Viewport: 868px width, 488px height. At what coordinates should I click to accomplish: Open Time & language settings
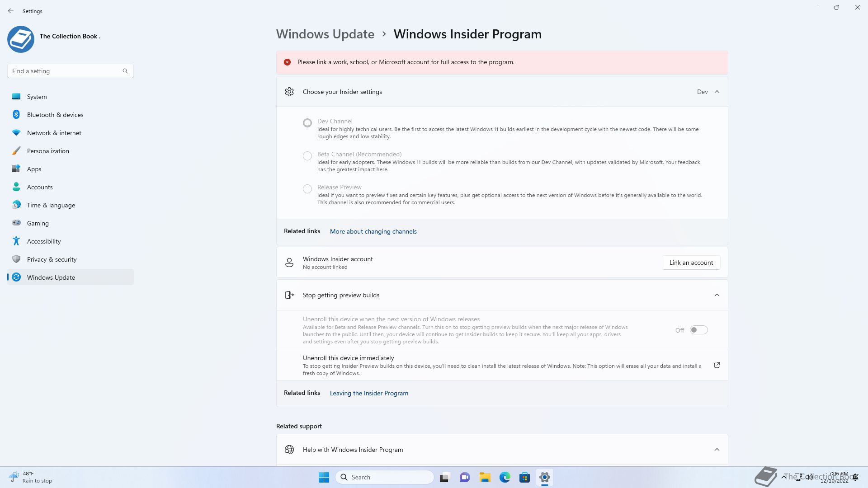point(71,205)
